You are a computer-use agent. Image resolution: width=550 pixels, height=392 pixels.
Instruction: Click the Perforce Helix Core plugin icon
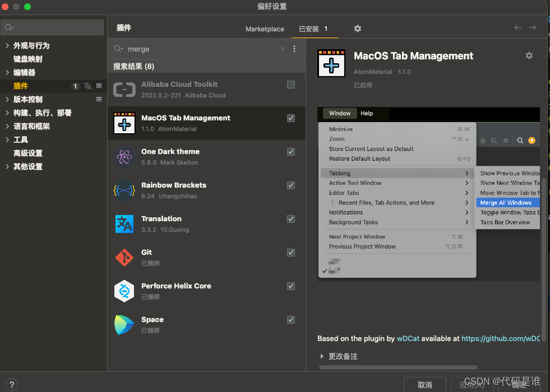tap(124, 291)
